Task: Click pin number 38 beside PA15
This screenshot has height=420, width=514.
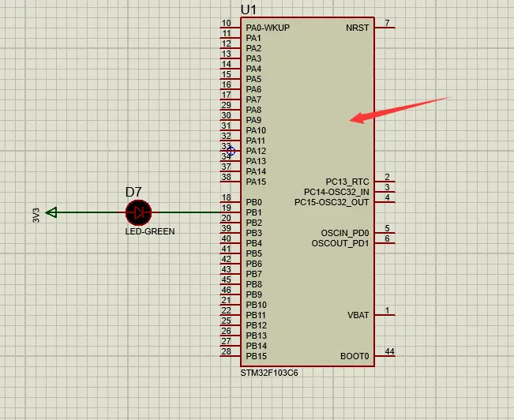Action: click(226, 177)
